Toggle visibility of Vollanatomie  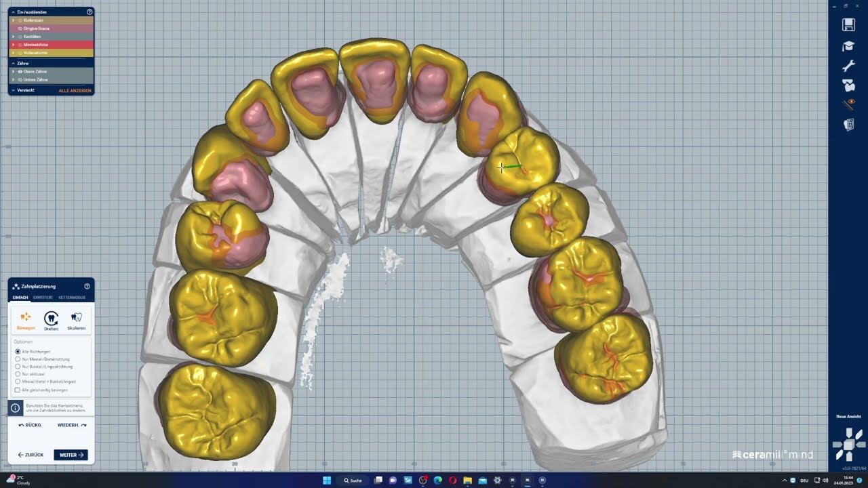coord(20,53)
